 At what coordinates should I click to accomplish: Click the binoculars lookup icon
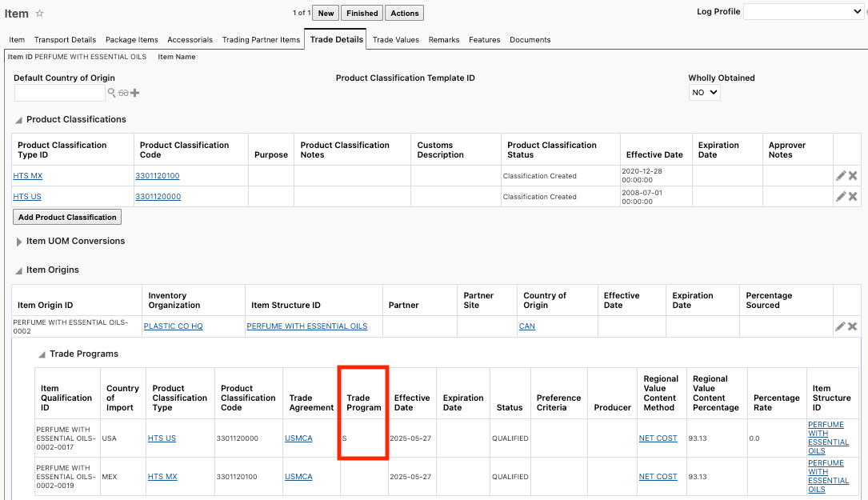tap(124, 92)
